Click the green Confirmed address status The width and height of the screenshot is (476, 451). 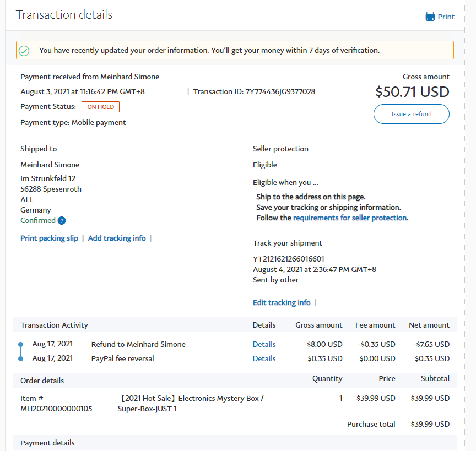click(x=38, y=221)
